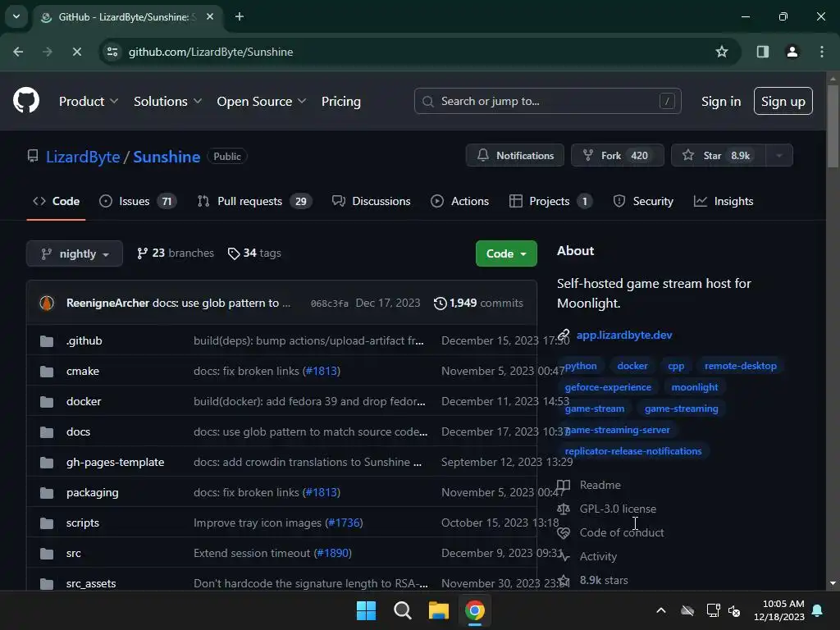
Task: Open the Projects tab
Action: (550, 202)
